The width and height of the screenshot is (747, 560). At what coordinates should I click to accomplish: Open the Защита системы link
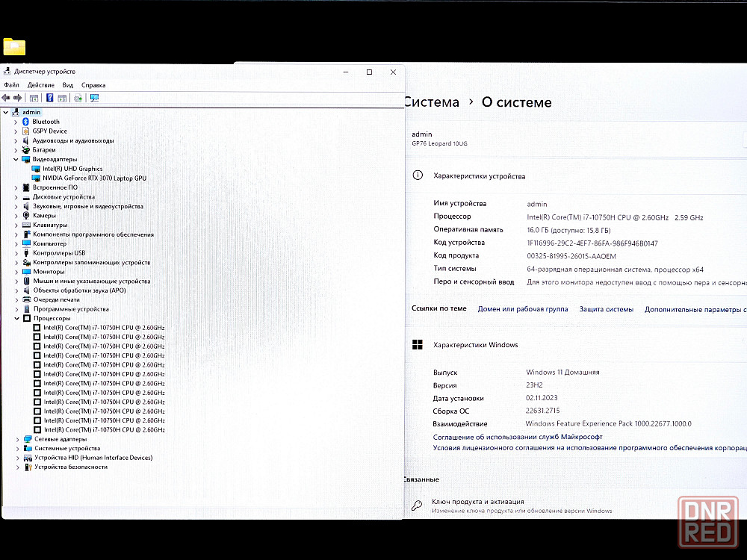click(606, 309)
